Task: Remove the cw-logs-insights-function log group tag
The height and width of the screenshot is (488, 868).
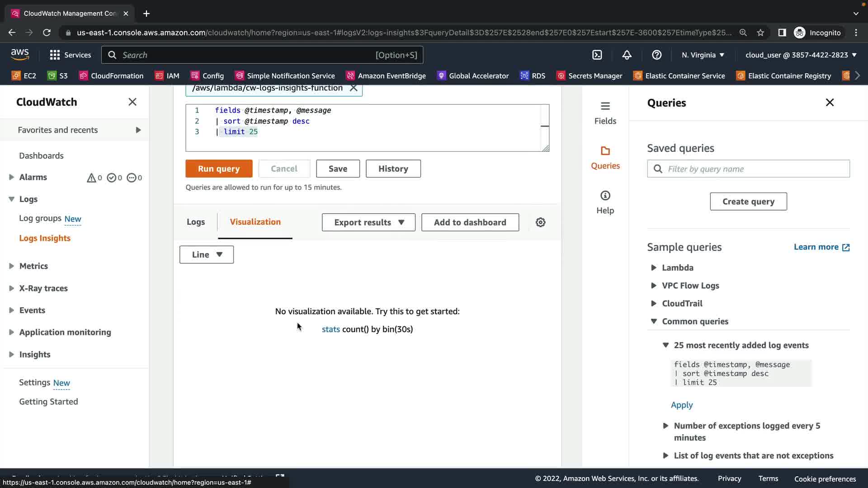Action: pyautogui.click(x=354, y=88)
